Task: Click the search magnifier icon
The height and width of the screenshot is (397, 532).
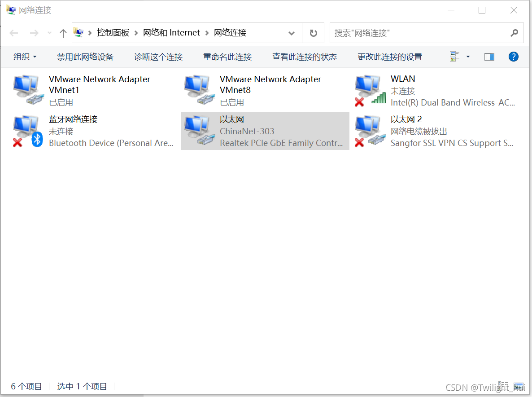Action: click(515, 33)
